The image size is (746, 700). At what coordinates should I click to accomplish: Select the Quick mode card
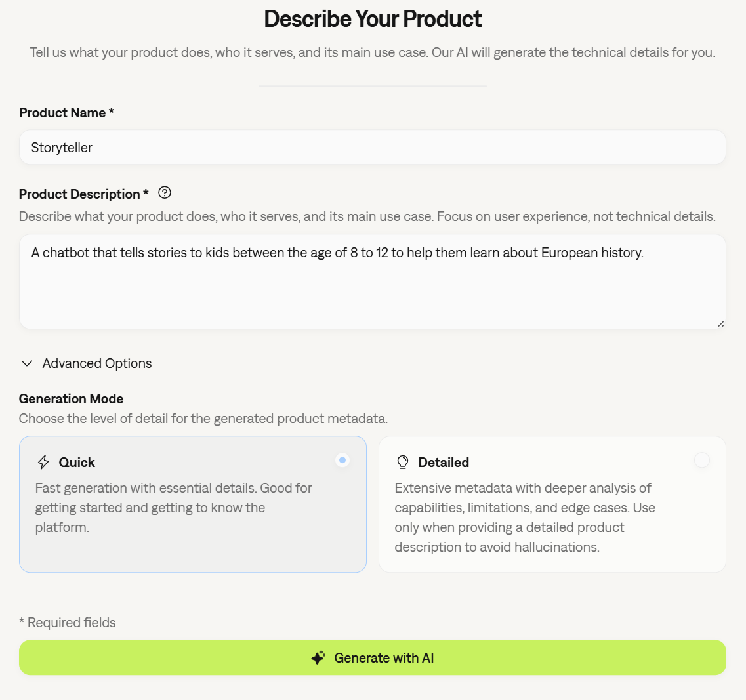click(193, 504)
